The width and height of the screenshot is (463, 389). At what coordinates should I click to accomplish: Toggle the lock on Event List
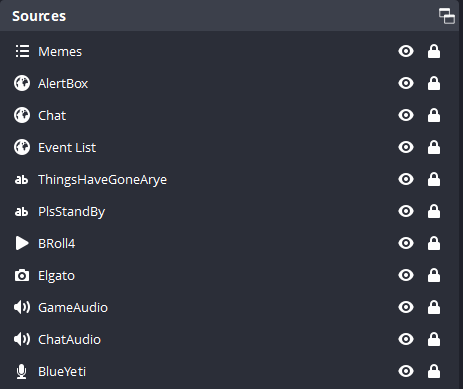(434, 147)
